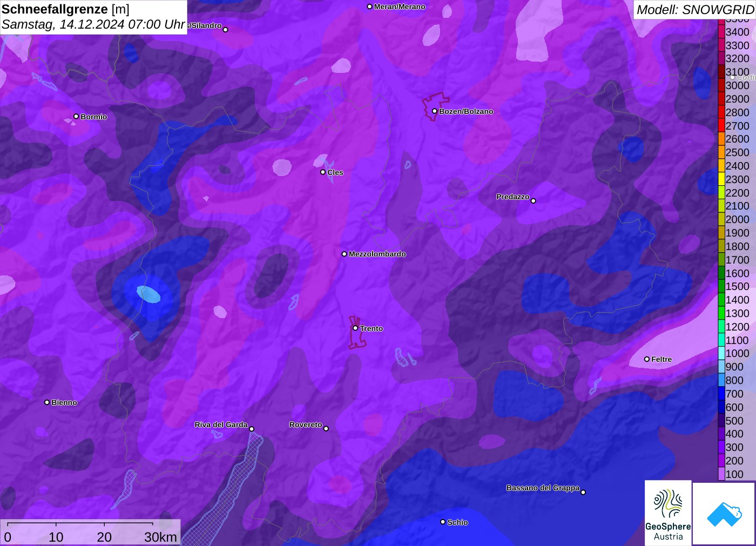
Task: Click the Bormio location marker
Action: pos(76,117)
